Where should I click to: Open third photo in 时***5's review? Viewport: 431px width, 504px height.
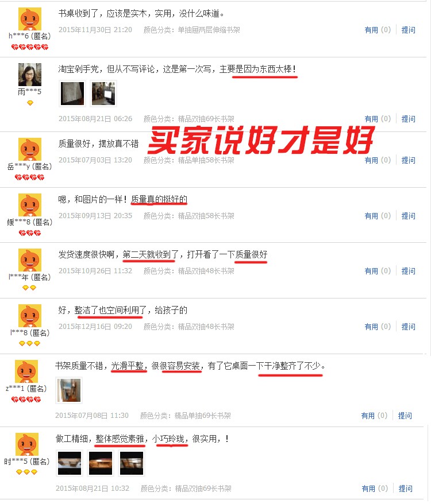pos(132,463)
